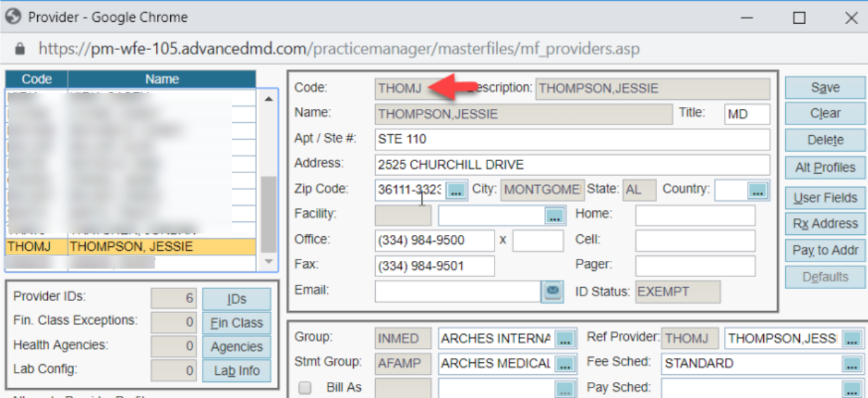Click the Ref Provider name field
The height and width of the screenshot is (398, 868).
783,339
